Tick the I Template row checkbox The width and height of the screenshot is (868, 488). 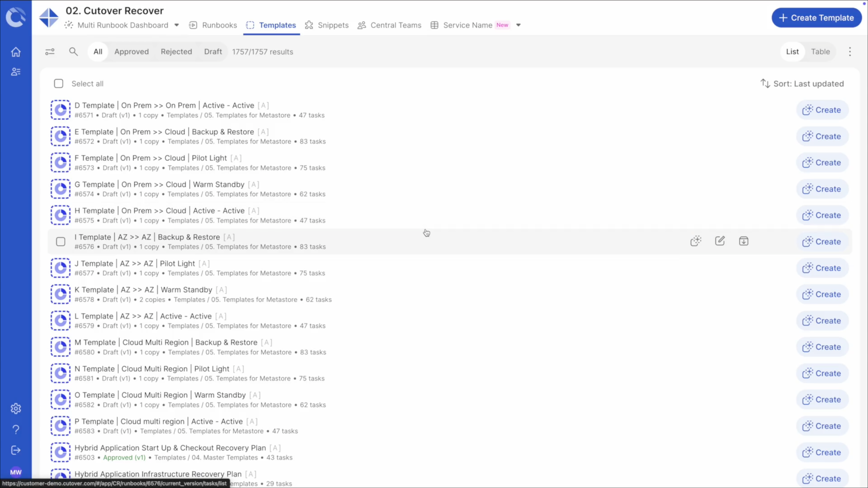pos(61,242)
